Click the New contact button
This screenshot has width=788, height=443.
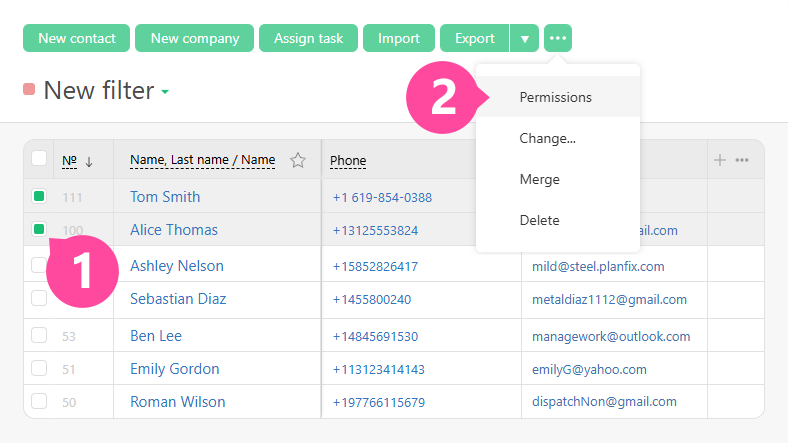click(76, 38)
